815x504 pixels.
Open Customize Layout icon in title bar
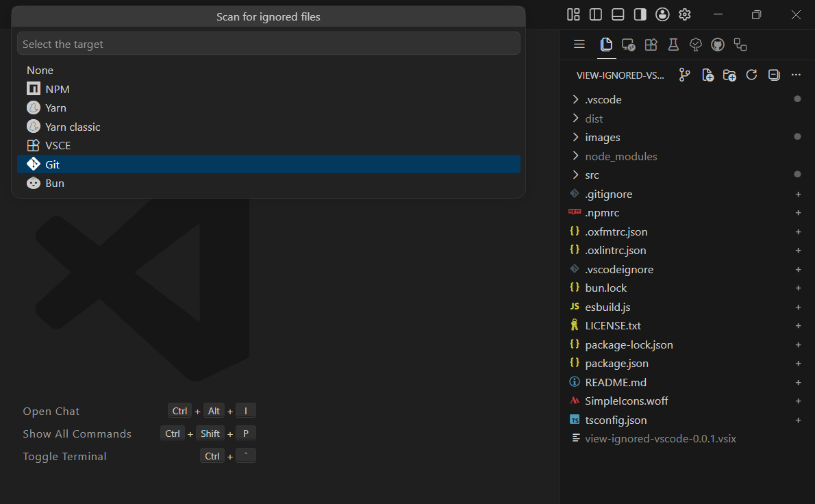click(x=573, y=14)
